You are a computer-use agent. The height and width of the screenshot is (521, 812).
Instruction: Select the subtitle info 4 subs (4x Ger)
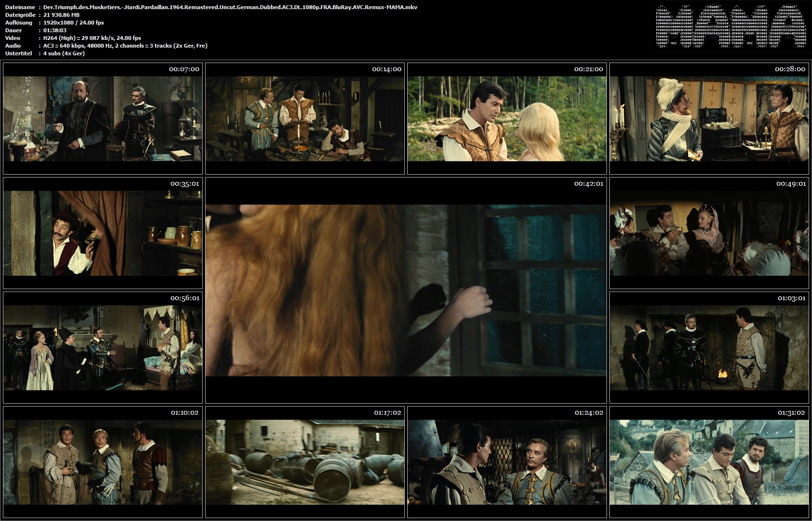(x=64, y=53)
